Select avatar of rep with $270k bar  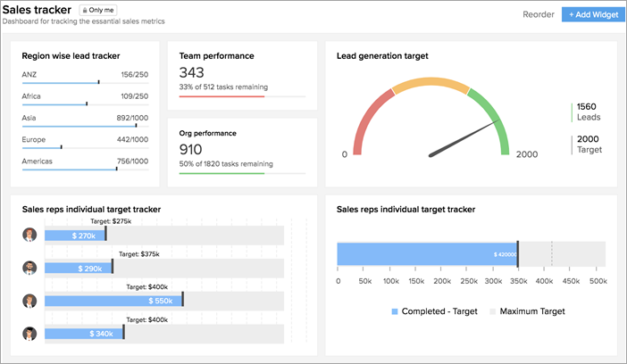[29, 235]
